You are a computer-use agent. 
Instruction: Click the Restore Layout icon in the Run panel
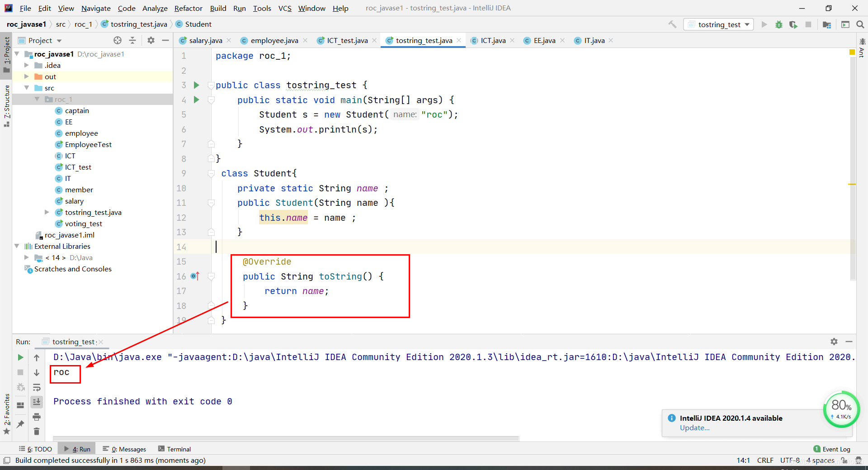(x=20, y=405)
